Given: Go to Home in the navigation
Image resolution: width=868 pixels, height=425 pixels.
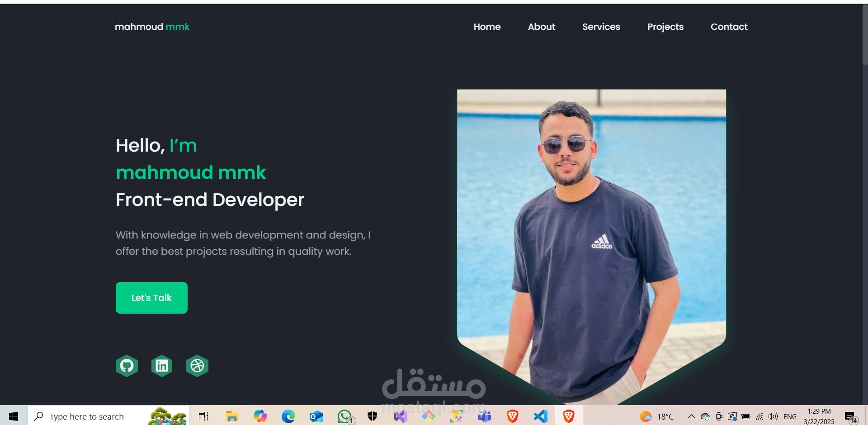Looking at the screenshot, I should coord(487,27).
